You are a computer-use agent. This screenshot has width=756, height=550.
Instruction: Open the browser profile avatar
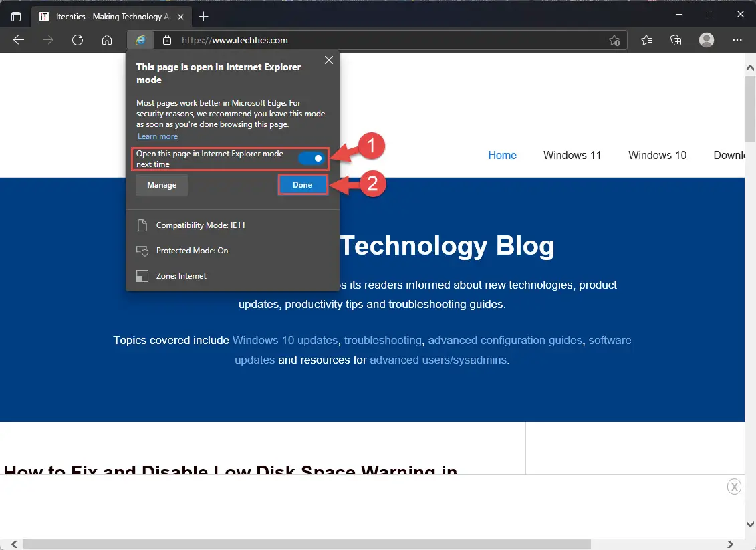(x=706, y=40)
